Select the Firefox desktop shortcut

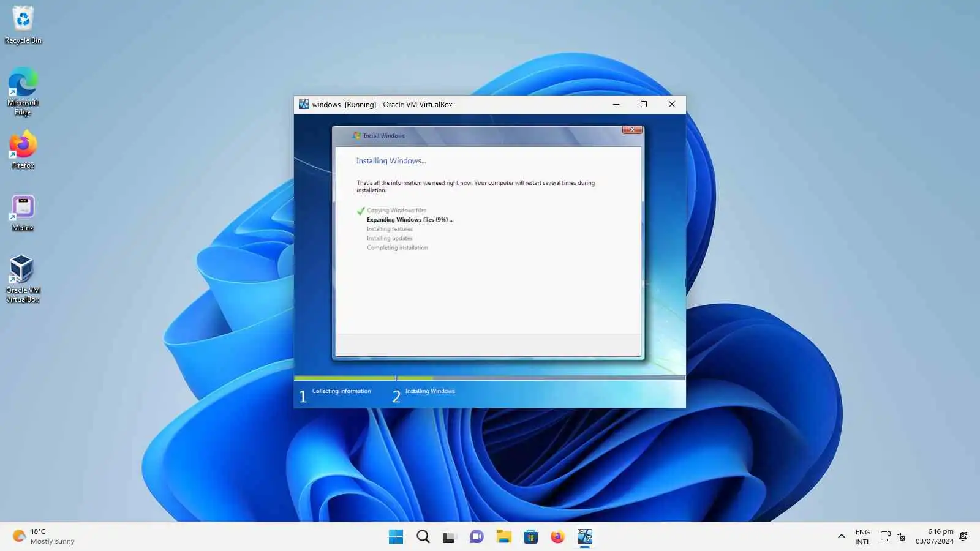click(x=23, y=150)
